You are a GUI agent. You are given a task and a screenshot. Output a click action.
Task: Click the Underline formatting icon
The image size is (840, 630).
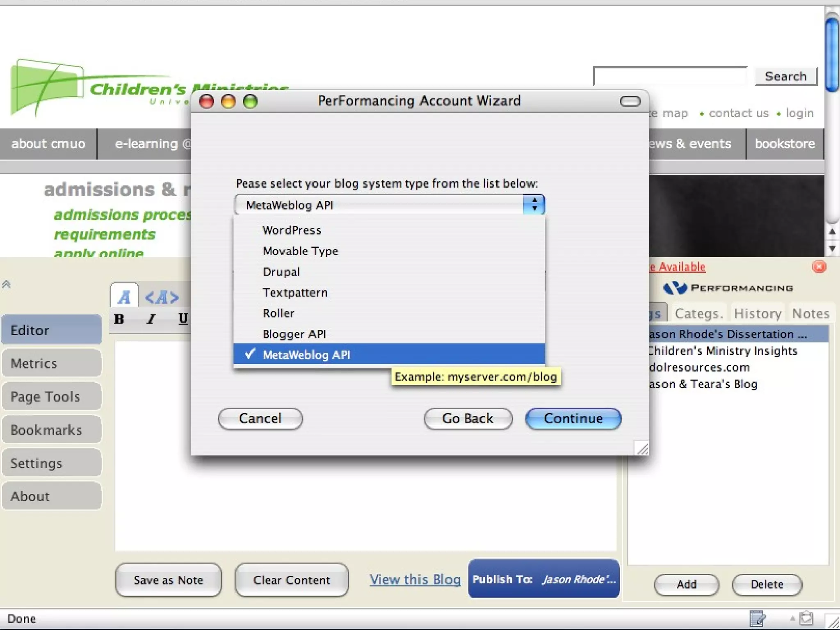coord(183,319)
